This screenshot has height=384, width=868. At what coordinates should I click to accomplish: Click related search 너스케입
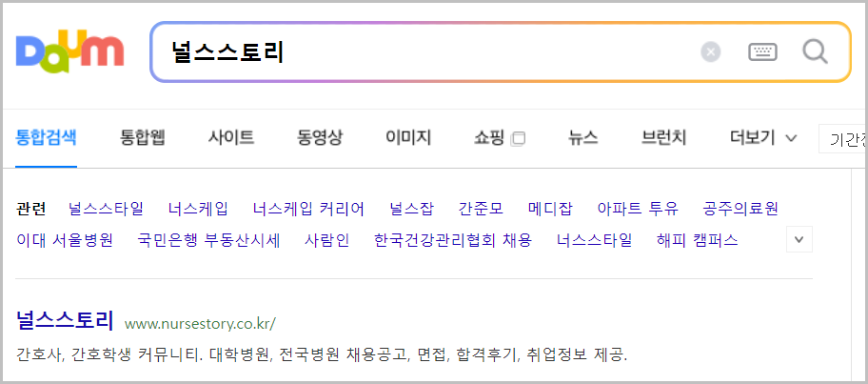[x=198, y=209]
